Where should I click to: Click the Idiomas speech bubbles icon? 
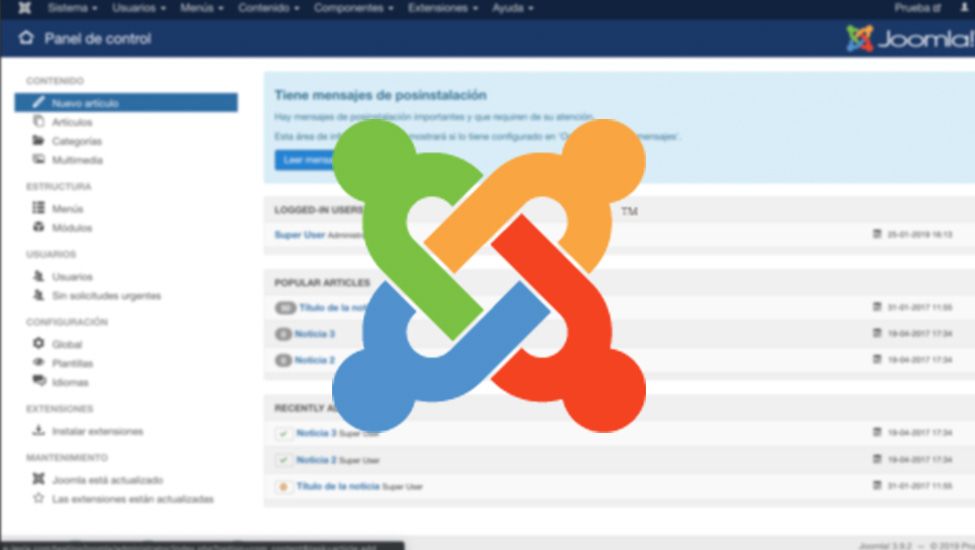click(39, 381)
